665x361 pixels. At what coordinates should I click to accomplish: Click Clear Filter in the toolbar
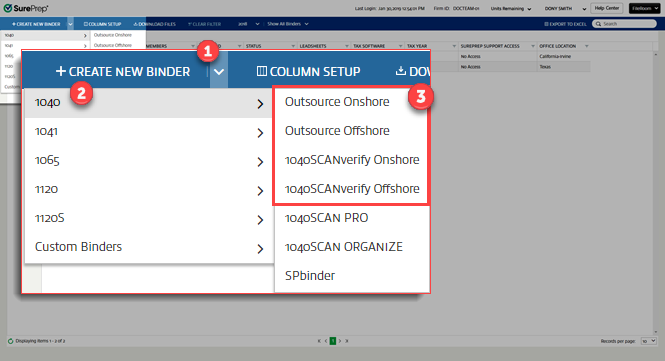click(204, 24)
